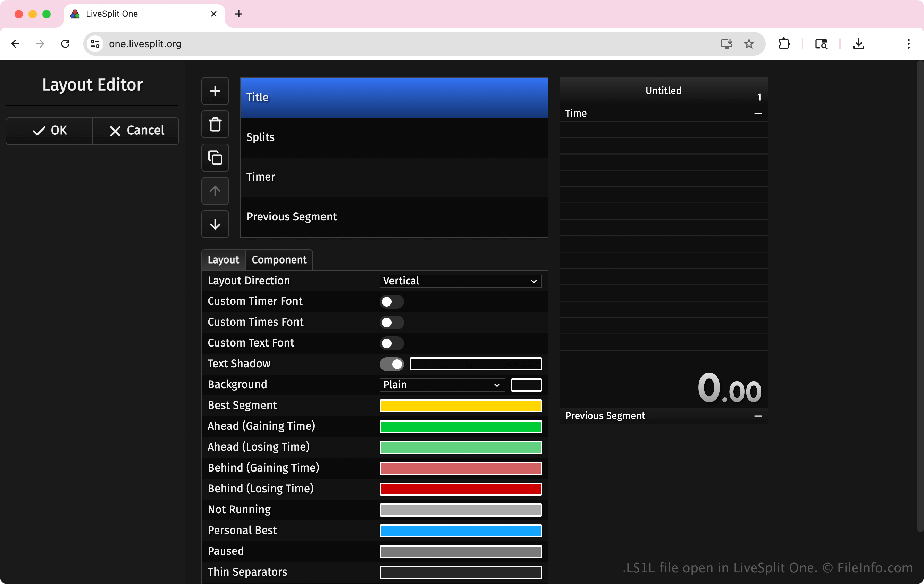The image size is (924, 584).
Task: Open the browser extensions puzzle icon
Action: tap(784, 44)
